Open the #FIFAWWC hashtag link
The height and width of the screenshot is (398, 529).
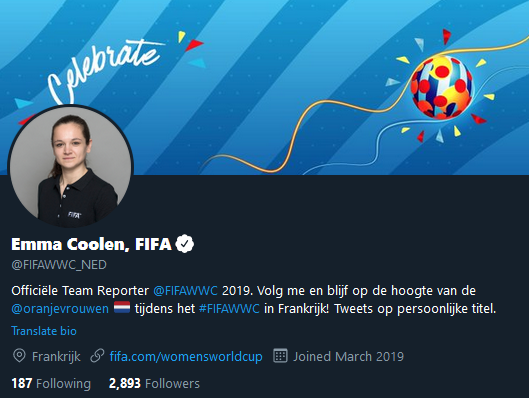coord(229,308)
